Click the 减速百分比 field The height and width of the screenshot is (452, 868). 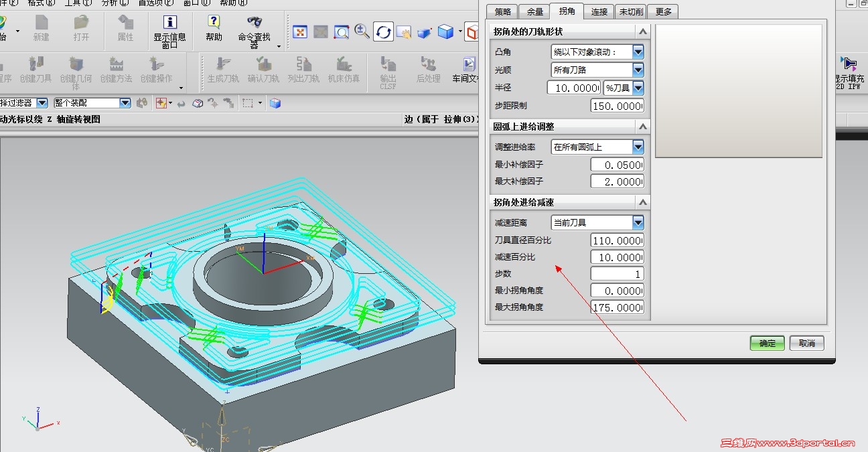tap(618, 257)
